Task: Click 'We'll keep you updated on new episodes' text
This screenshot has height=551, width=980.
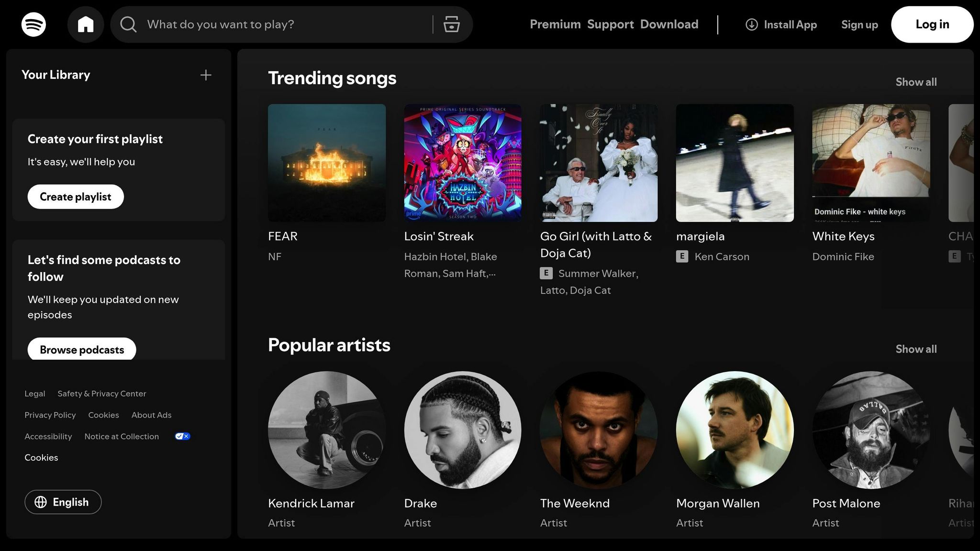Action: (x=103, y=307)
